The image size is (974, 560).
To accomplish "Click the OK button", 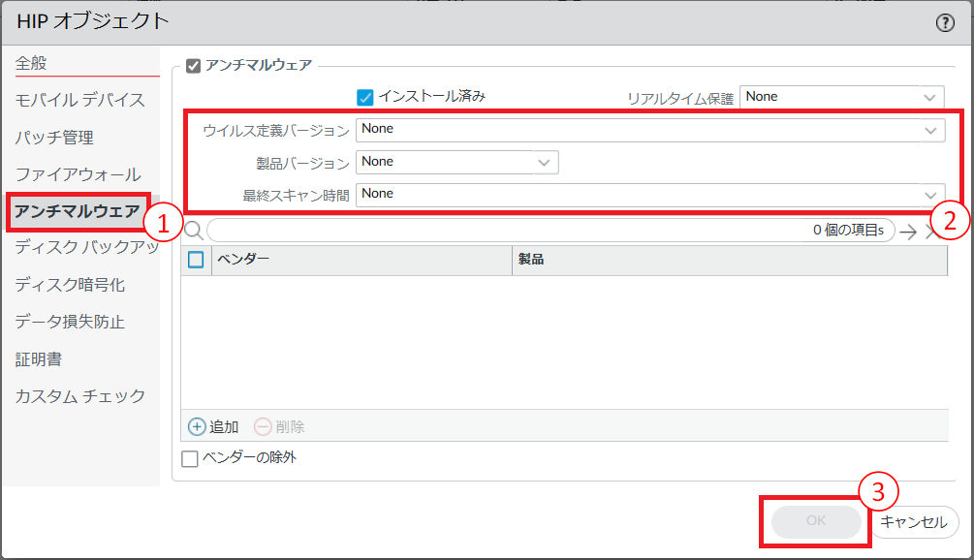I will pos(815,521).
